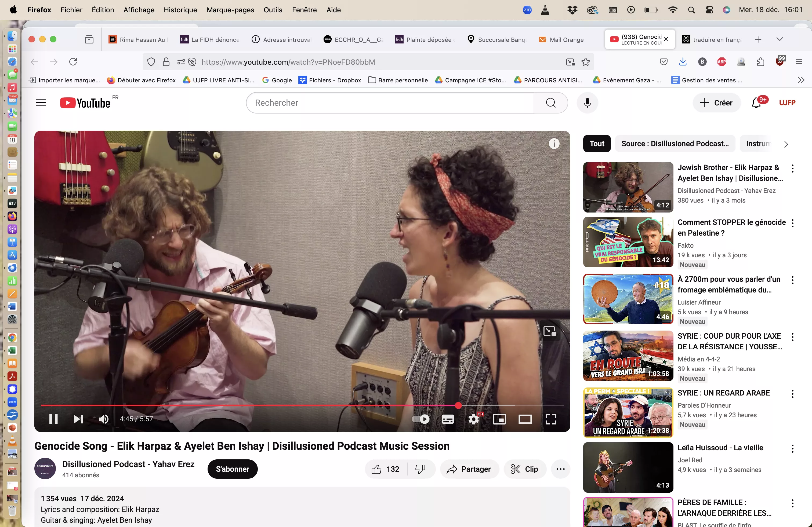The height and width of the screenshot is (527, 812).
Task: Show more filter chips with the arrow
Action: tap(786, 144)
